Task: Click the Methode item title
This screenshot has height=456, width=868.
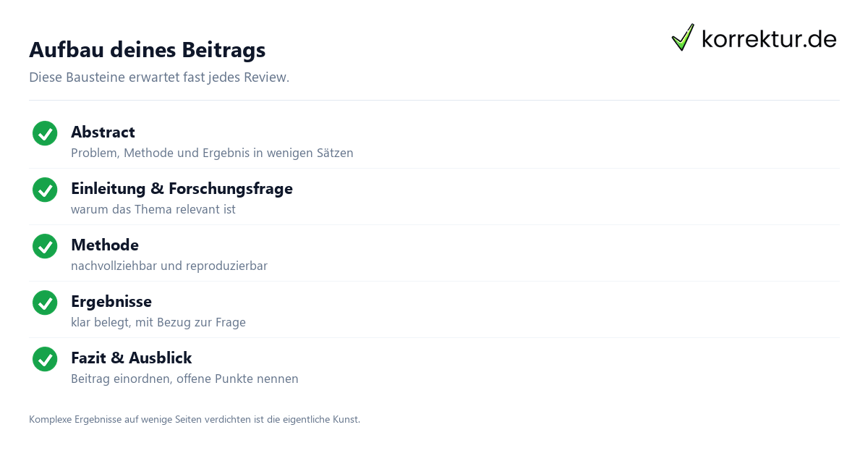Action: [105, 245]
